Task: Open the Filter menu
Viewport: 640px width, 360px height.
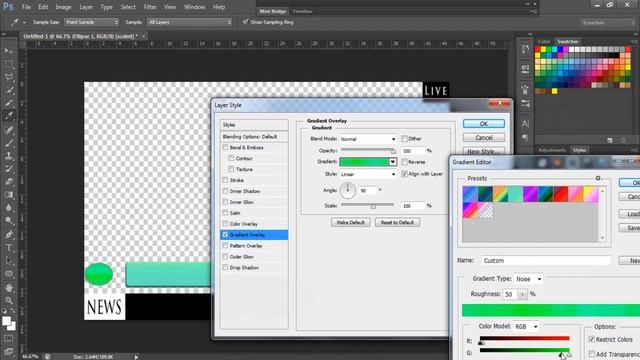Action: click(x=150, y=7)
